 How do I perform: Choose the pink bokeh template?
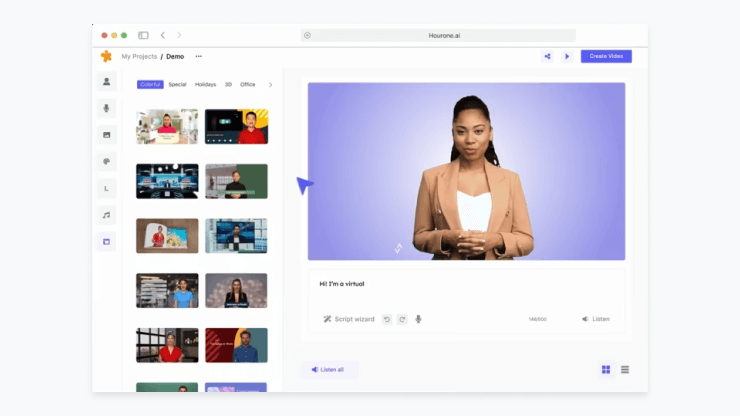point(236,290)
